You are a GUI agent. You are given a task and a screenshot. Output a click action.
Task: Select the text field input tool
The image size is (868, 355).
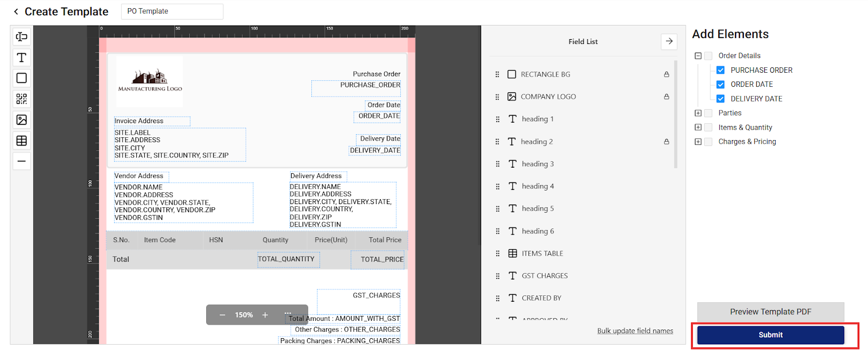(x=22, y=37)
